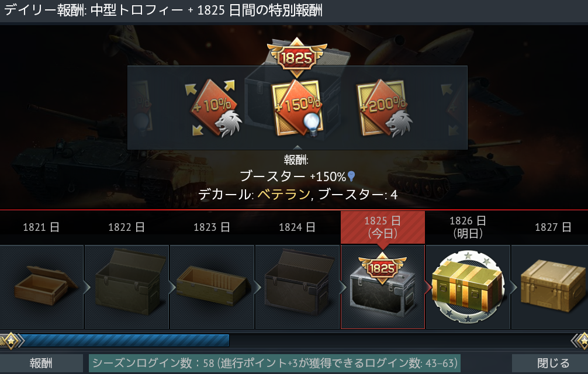The height and width of the screenshot is (374, 588).
Task: Click tomorrow's gold striped chest
Action: click(468, 287)
